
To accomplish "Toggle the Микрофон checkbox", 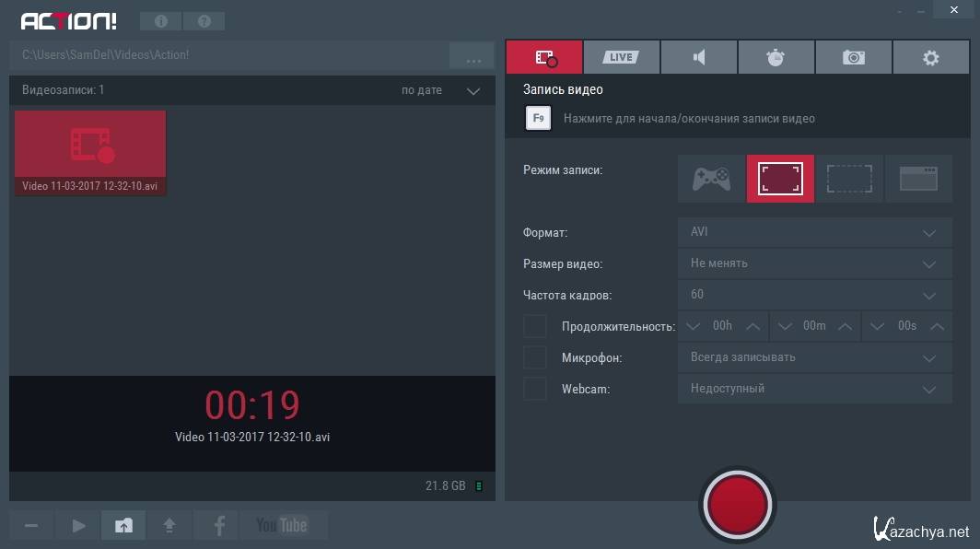I will 535,357.
